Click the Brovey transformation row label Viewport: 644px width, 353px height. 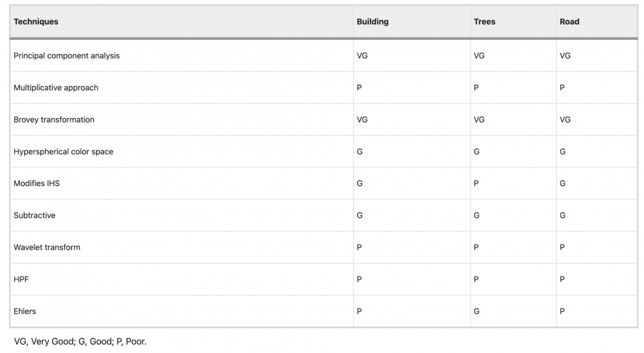tap(54, 120)
